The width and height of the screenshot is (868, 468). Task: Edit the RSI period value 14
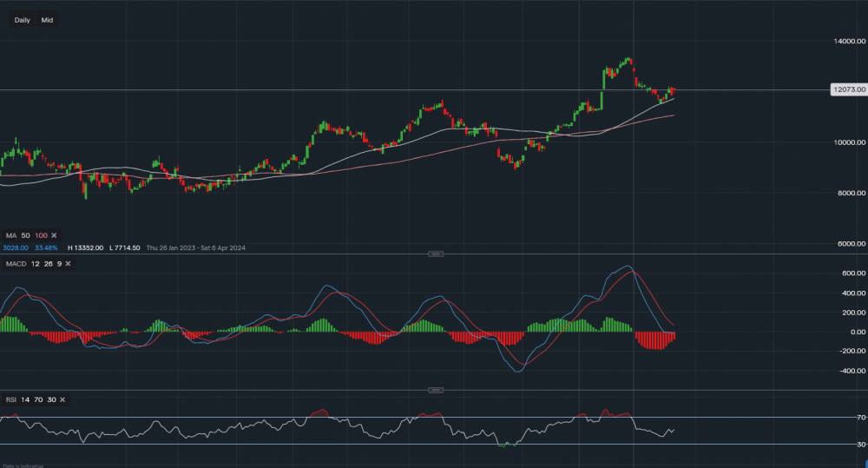(x=23, y=399)
